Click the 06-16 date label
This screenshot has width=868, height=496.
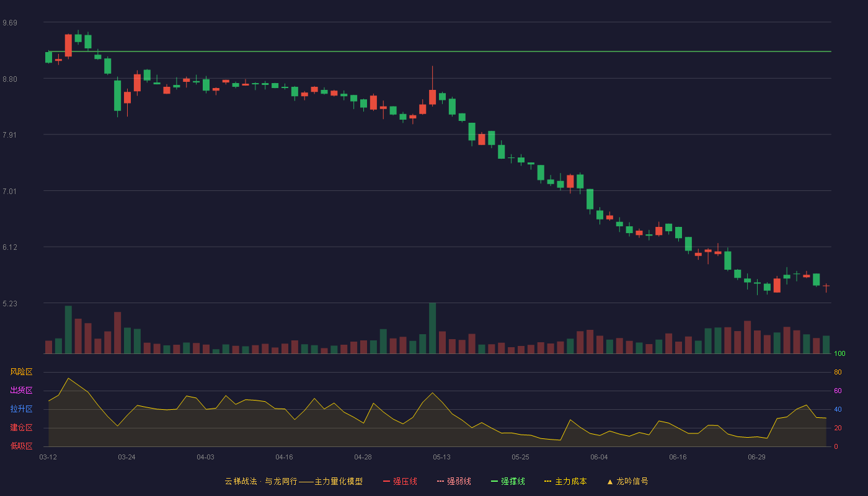click(x=678, y=457)
